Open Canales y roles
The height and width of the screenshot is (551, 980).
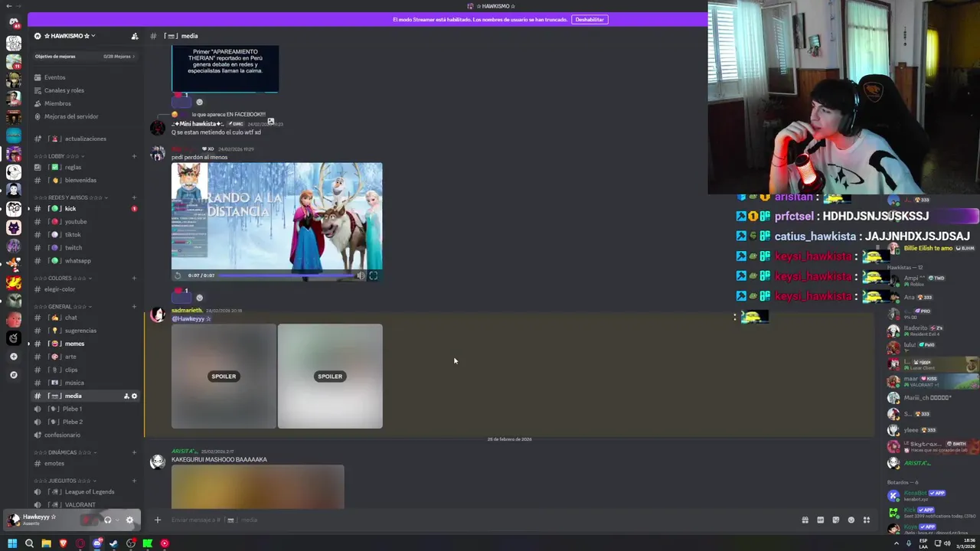[64, 90]
